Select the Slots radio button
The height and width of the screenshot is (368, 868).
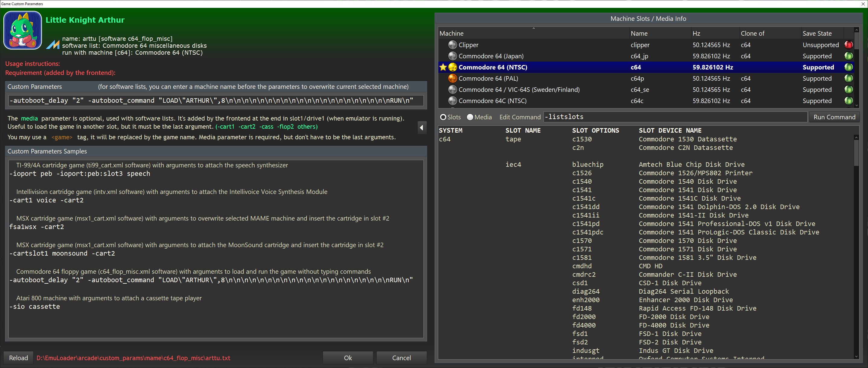click(x=443, y=117)
